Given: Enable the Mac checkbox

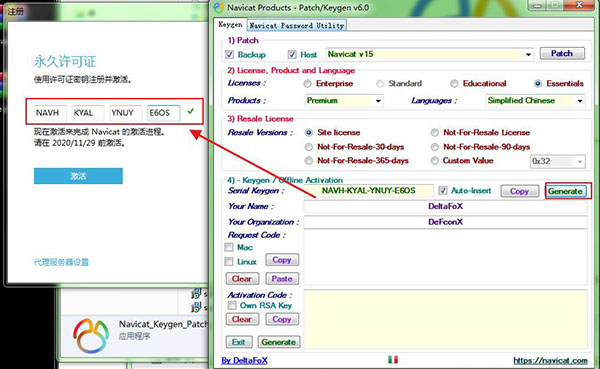Looking at the screenshot, I should click(x=229, y=247).
